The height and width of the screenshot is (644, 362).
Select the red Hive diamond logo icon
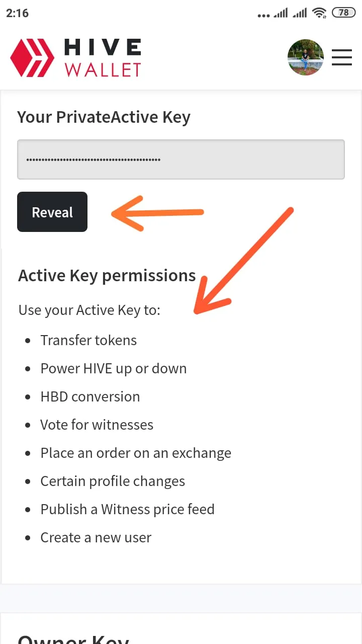point(33,57)
